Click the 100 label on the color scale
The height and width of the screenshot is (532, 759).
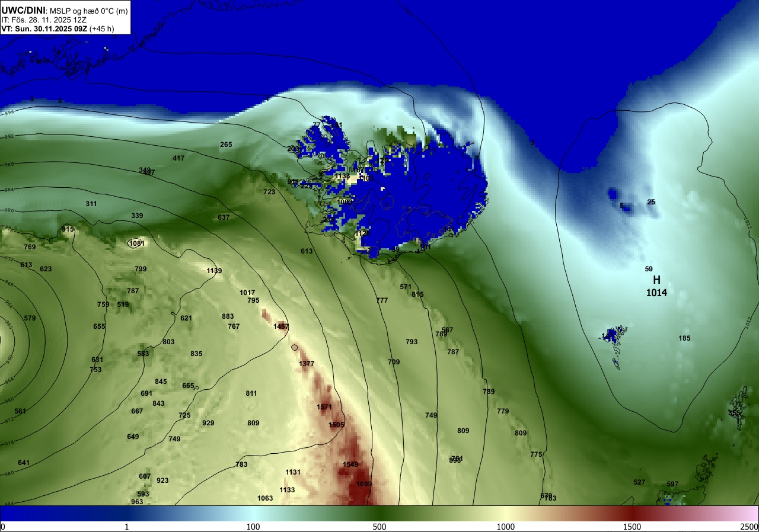point(253,527)
